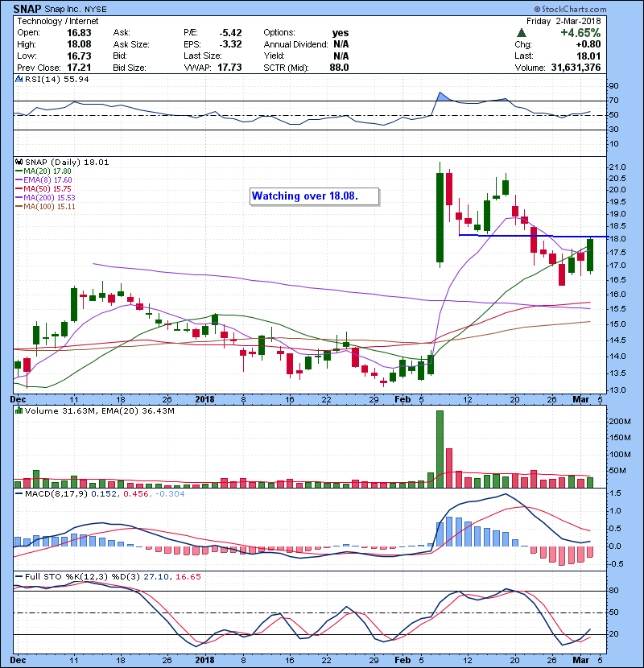The height and width of the screenshot is (668, 644).
Task: Click the VWAP value 17.73
Action: point(229,68)
